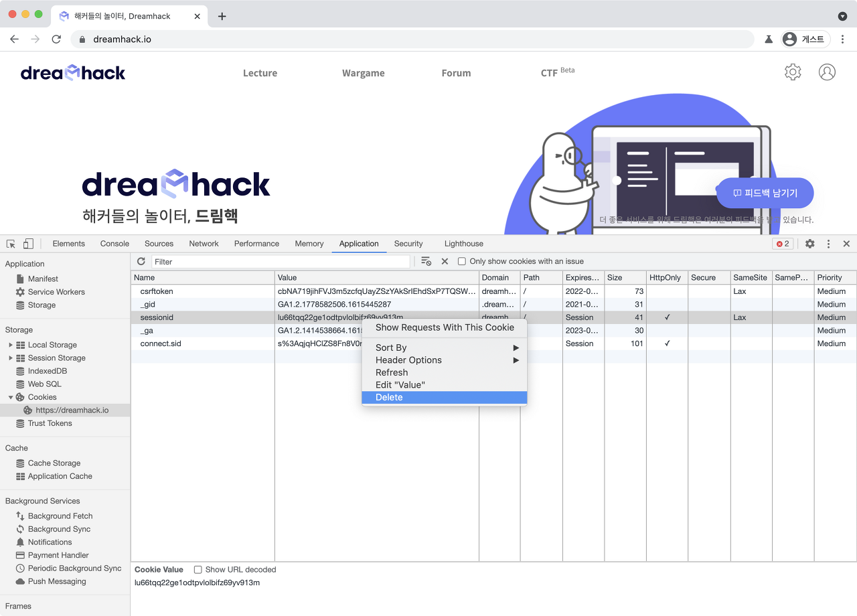
Task: Click the Push Messaging cloud icon
Action: [20, 581]
